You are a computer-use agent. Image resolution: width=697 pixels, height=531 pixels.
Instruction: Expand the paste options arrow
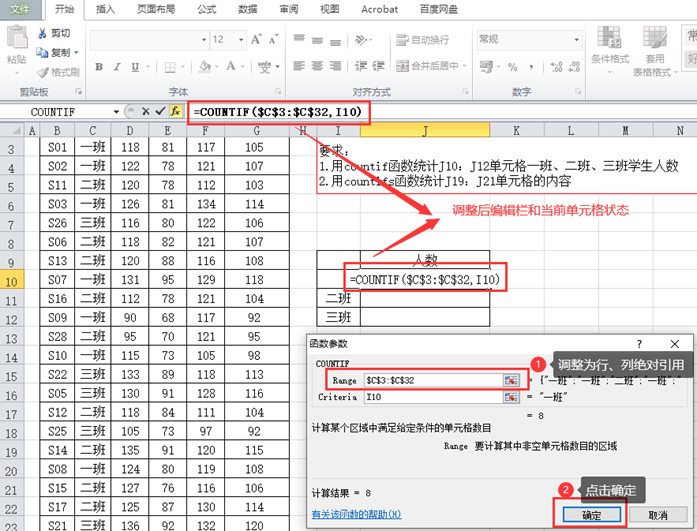click(17, 72)
